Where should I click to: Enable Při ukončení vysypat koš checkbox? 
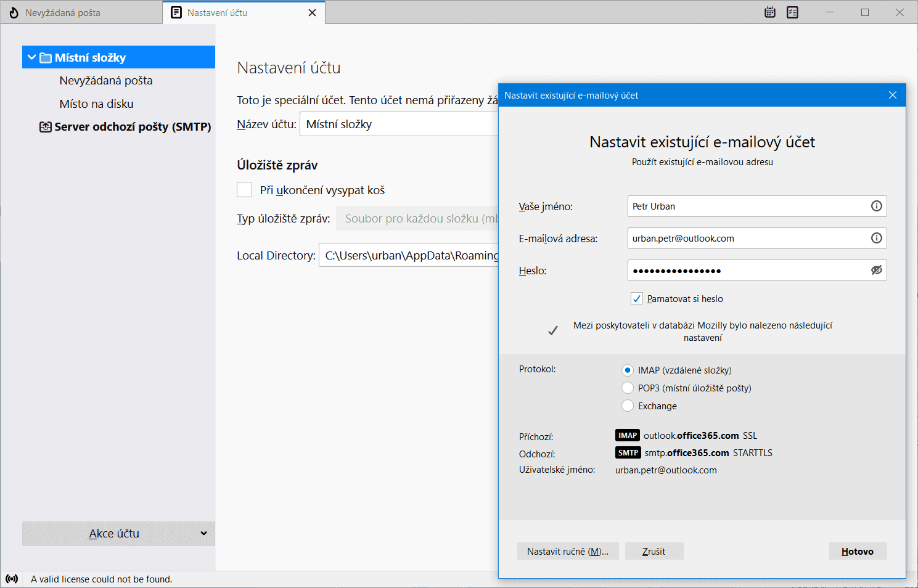(x=245, y=190)
